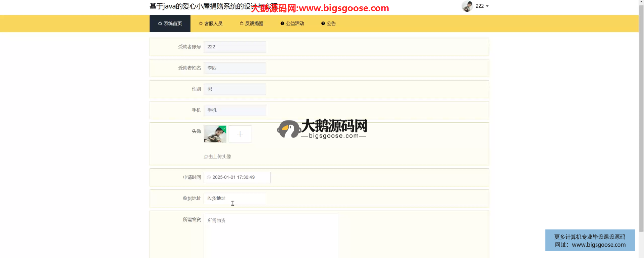Focus the 所需物资 text area

pos(271,235)
